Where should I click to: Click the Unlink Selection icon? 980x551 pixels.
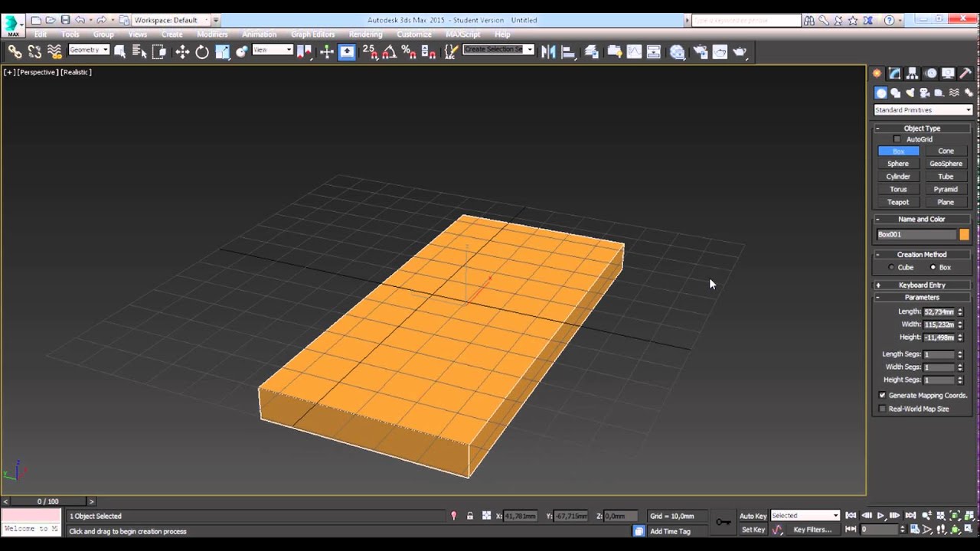tap(34, 51)
